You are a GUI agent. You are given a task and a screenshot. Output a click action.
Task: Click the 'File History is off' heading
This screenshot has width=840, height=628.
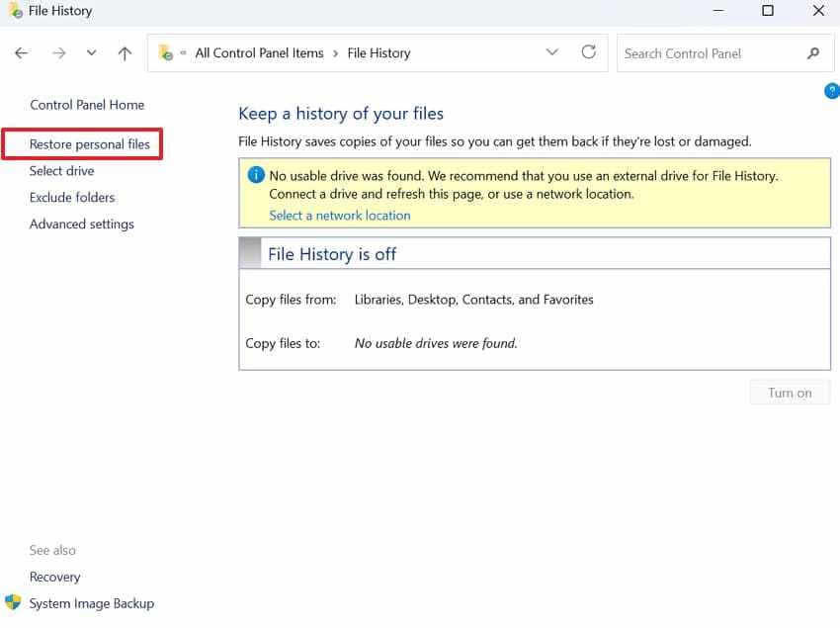coord(332,254)
